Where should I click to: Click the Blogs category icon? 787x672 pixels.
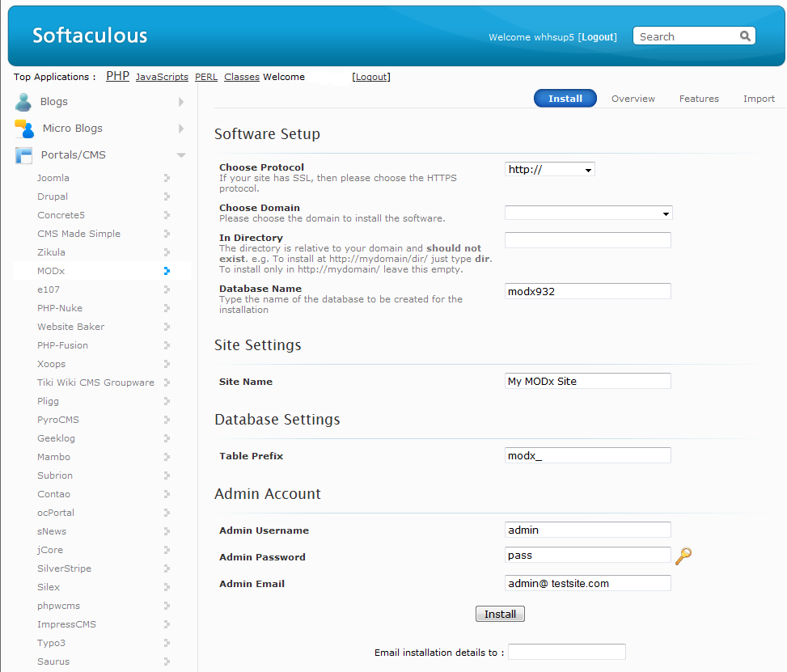pyautogui.click(x=24, y=102)
